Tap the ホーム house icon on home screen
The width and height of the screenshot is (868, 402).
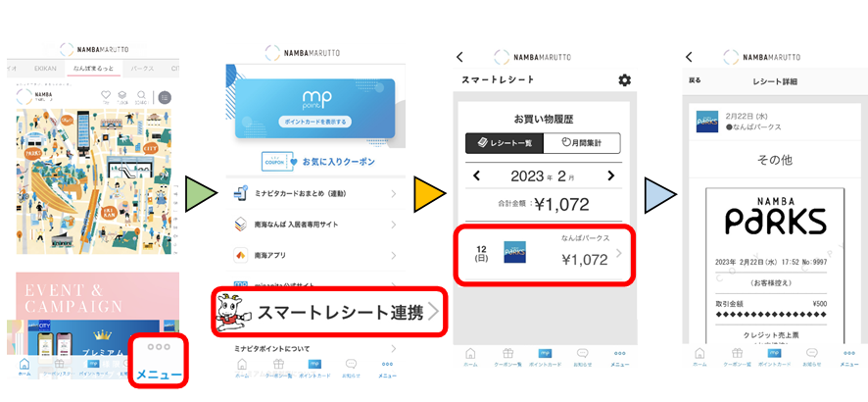(24, 365)
